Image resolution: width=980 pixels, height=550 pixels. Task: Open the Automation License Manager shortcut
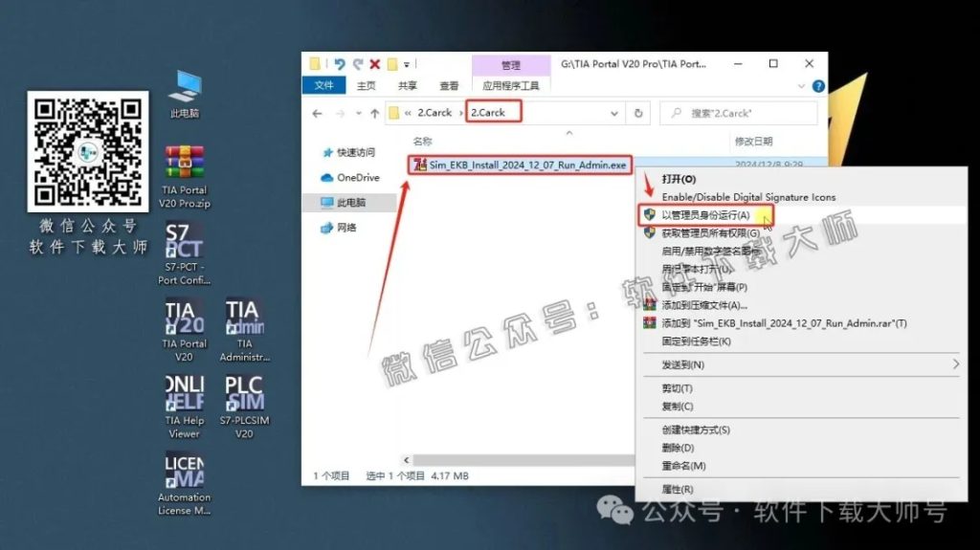pos(185,484)
